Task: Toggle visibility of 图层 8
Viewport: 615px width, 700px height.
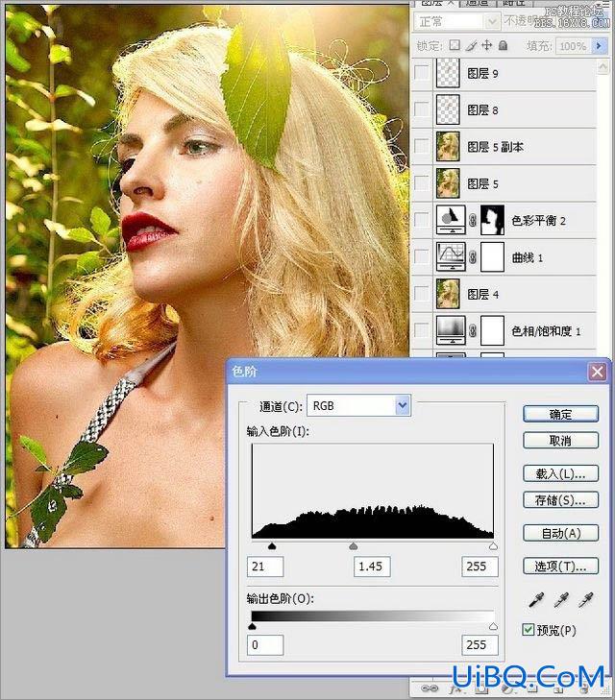Action: click(421, 109)
